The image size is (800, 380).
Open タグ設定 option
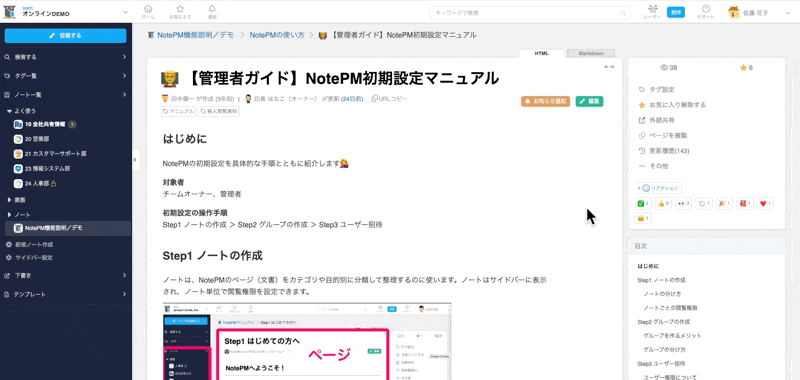(657, 90)
